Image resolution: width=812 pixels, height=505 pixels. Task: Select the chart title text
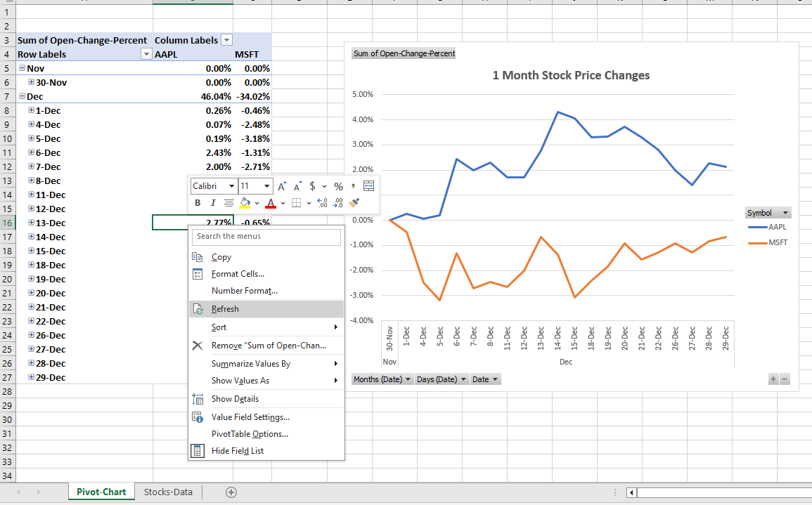pyautogui.click(x=571, y=76)
